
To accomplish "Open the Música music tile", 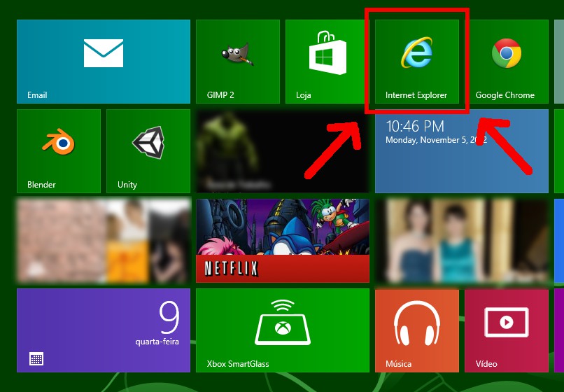I will pos(417,330).
